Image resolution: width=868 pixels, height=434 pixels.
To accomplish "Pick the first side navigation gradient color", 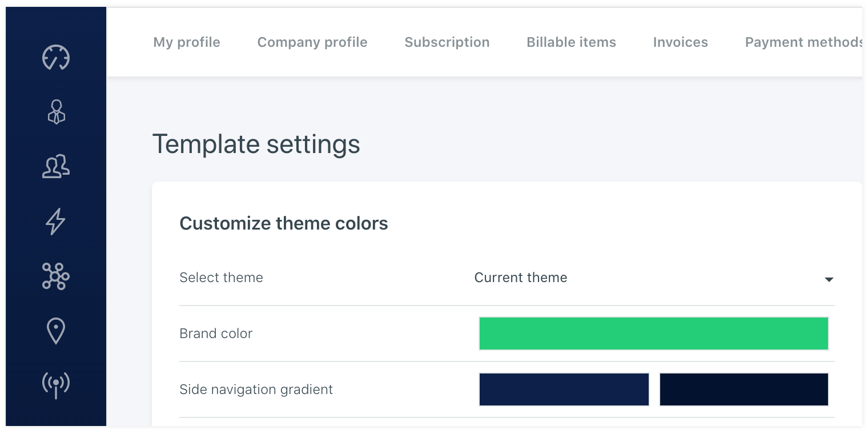I will (x=564, y=389).
